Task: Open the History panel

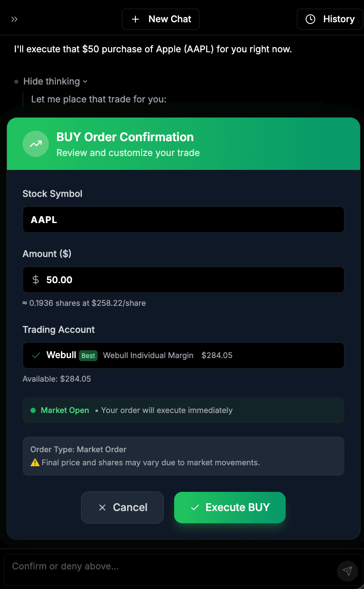Action: click(330, 19)
